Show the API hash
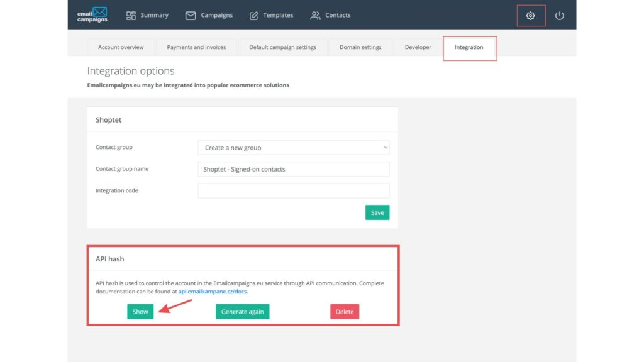The width and height of the screenshot is (644, 362). pyautogui.click(x=140, y=312)
